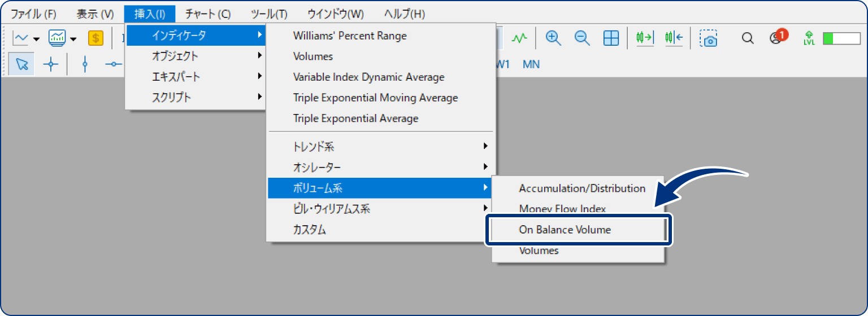Open the チャート (C) menu
Screen dimensions: 868x316
pyautogui.click(x=207, y=14)
